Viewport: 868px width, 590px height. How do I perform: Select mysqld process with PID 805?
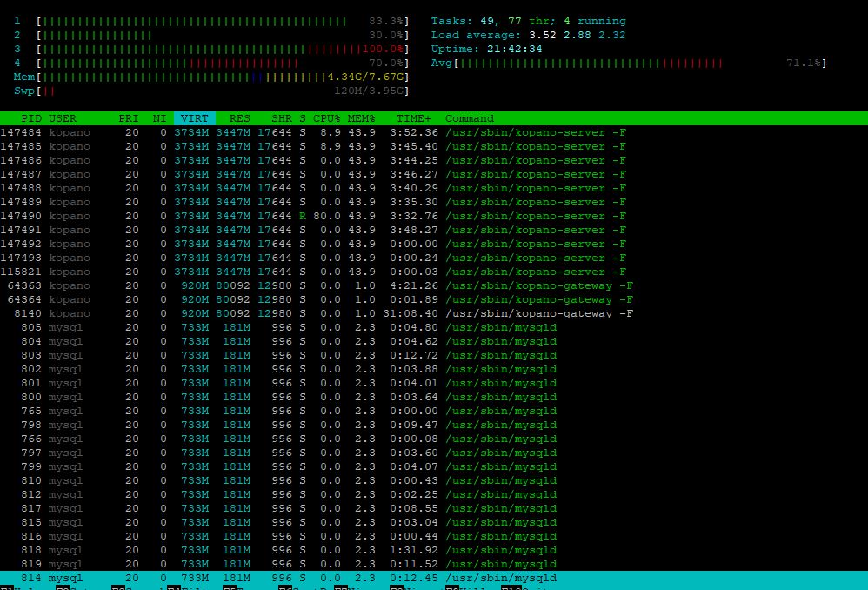pos(434,327)
